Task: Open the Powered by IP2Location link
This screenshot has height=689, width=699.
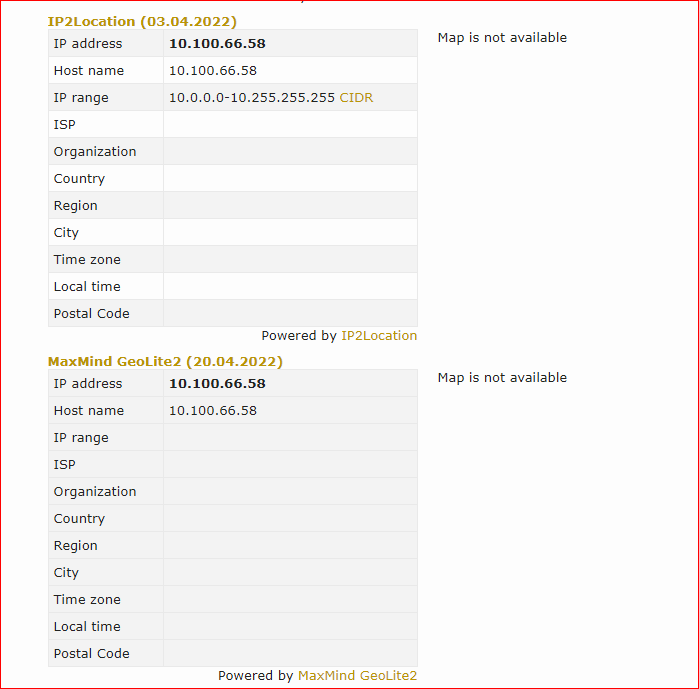Action: coord(379,336)
